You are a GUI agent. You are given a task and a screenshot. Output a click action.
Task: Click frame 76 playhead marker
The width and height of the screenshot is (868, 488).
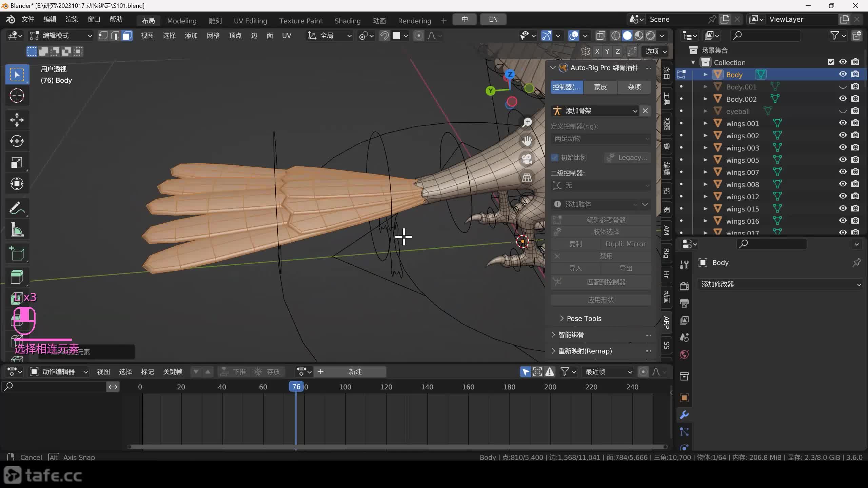coord(296,387)
